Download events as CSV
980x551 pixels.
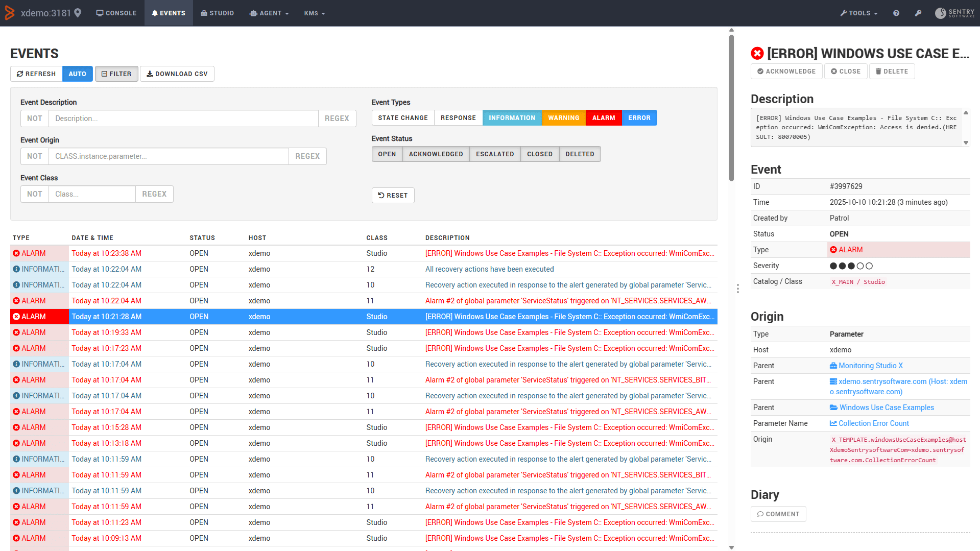pyautogui.click(x=177, y=74)
